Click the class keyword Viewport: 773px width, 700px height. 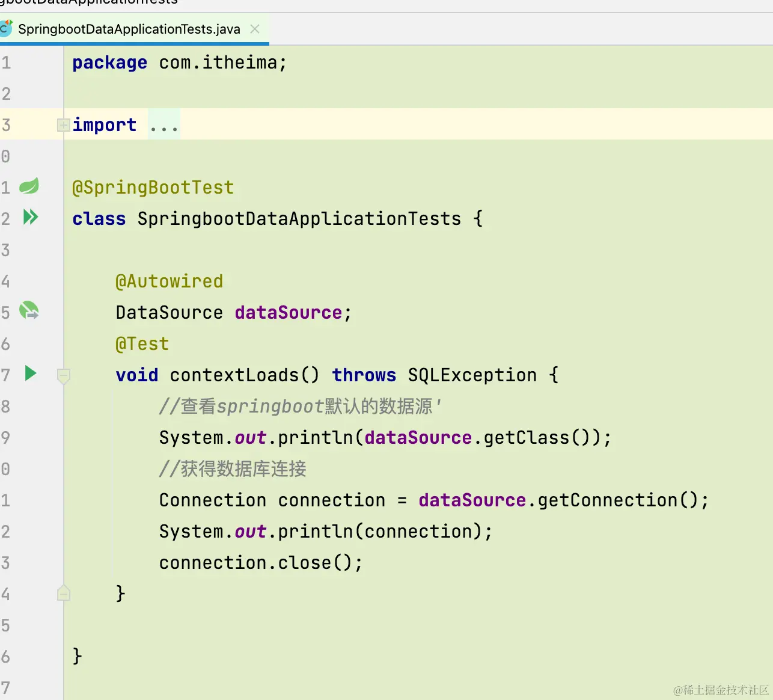point(99,219)
